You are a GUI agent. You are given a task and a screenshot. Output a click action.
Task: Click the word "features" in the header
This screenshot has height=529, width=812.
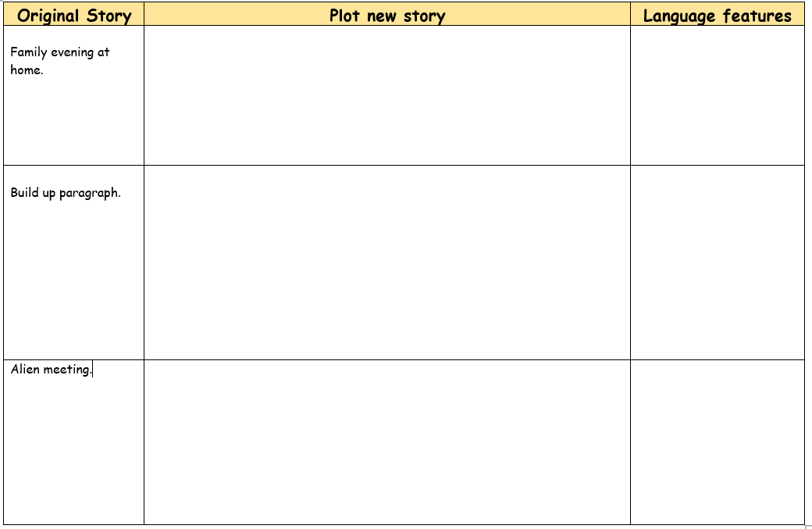point(756,16)
